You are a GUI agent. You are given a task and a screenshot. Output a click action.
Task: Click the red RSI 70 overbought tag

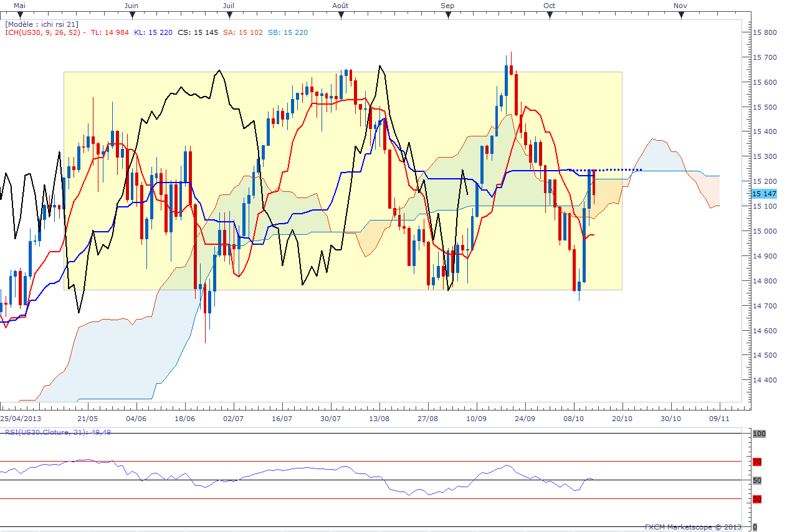(x=757, y=462)
